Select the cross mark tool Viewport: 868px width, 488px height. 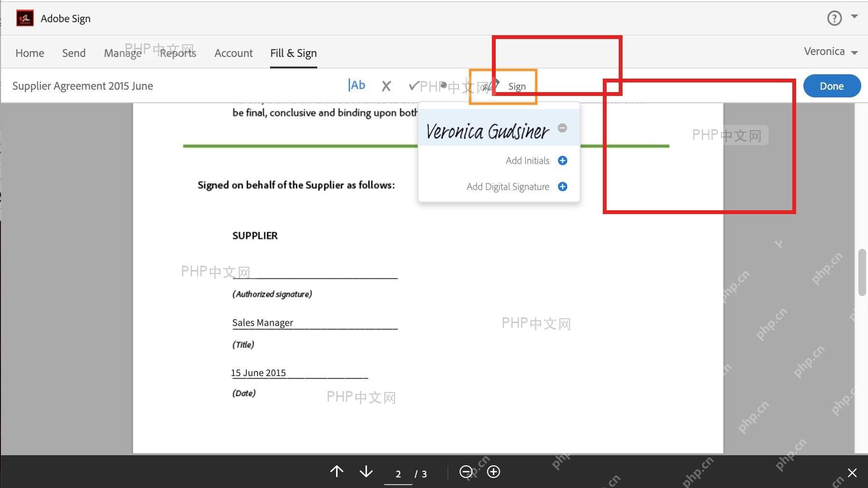point(386,86)
